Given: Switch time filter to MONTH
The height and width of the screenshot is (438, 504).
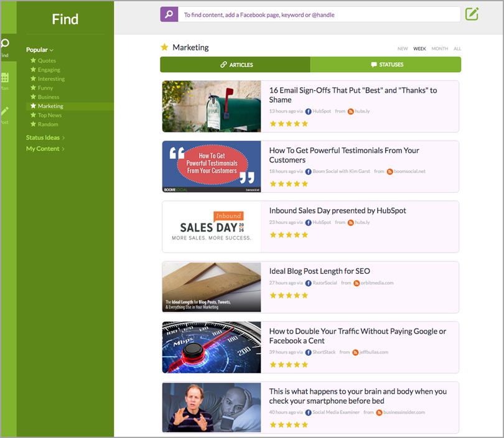Looking at the screenshot, I should point(439,49).
